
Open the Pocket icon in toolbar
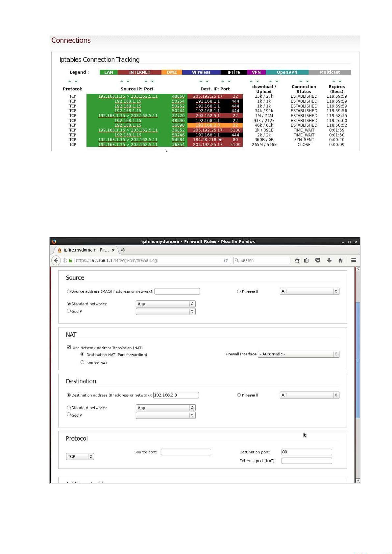(318, 260)
